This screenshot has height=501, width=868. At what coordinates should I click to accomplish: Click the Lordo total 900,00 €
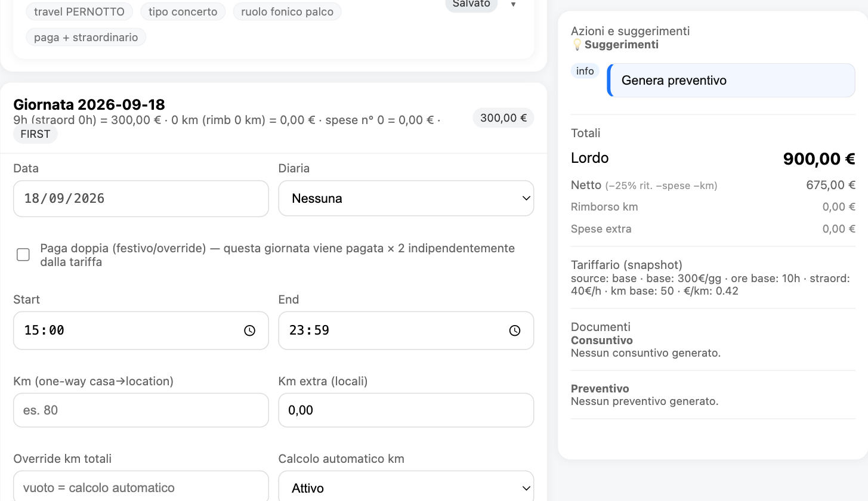coord(819,159)
